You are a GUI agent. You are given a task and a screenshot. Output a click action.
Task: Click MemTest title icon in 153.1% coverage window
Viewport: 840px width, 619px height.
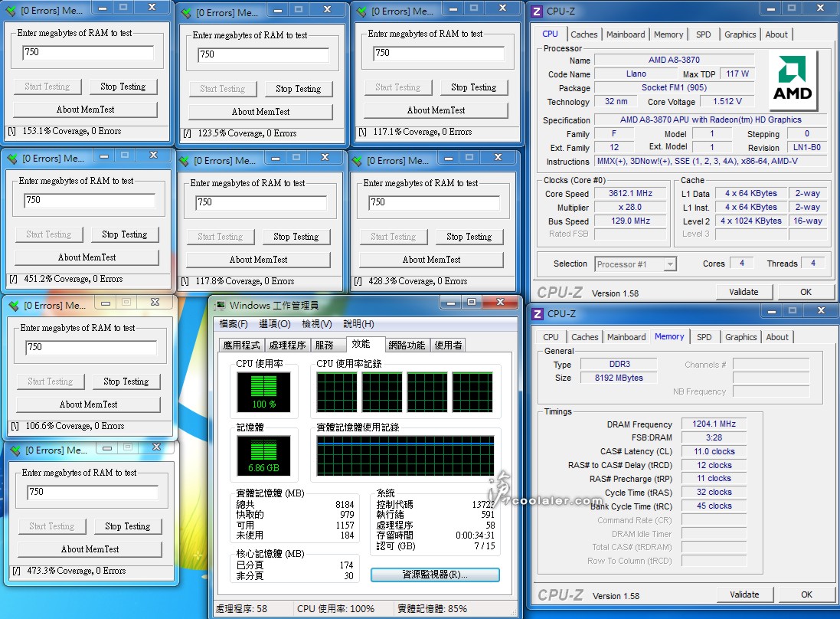point(10,10)
